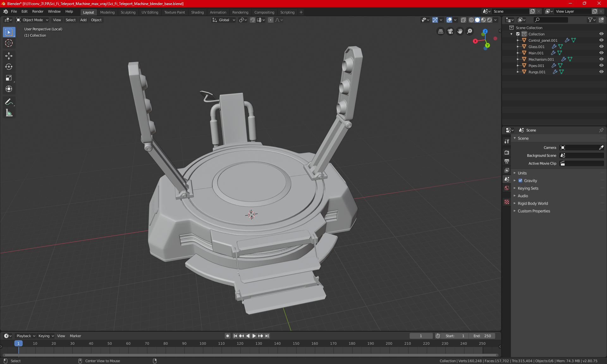Image resolution: width=607 pixels, height=364 pixels.
Task: Hide Glass.001 object in outliner
Action: [601, 46]
